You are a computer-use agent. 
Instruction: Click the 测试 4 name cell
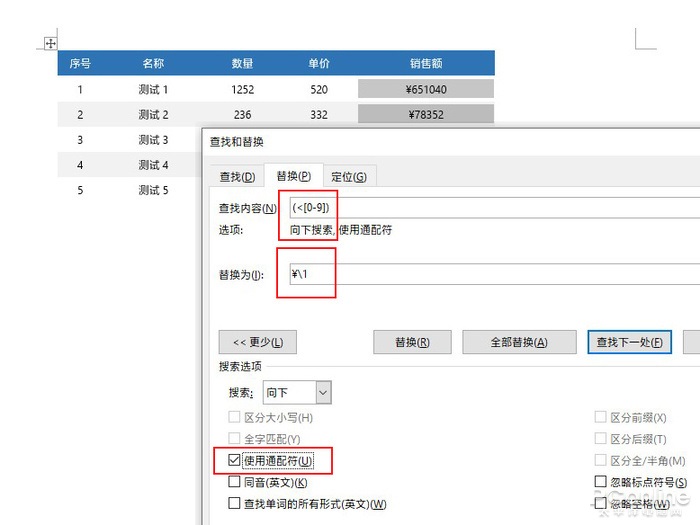click(x=153, y=165)
